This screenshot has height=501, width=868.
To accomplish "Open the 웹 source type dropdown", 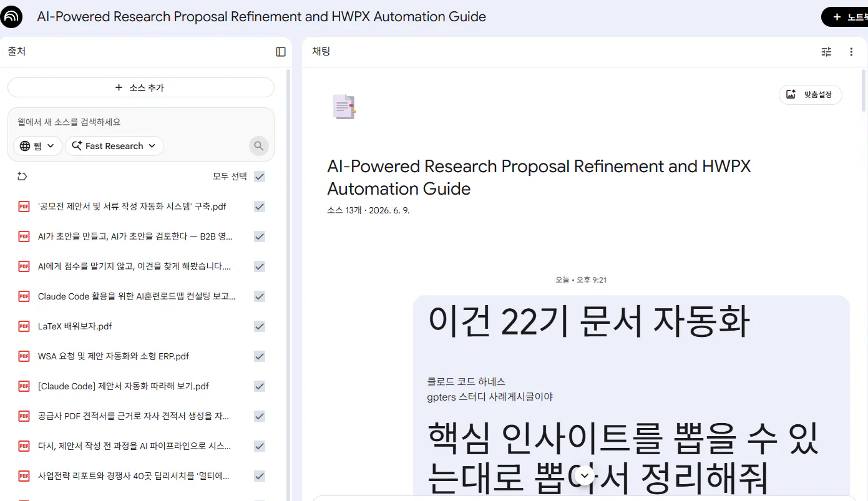I will click(37, 146).
